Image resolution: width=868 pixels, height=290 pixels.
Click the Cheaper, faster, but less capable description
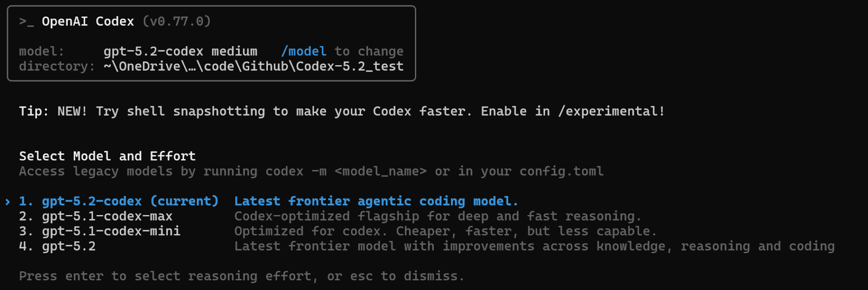[526, 231]
